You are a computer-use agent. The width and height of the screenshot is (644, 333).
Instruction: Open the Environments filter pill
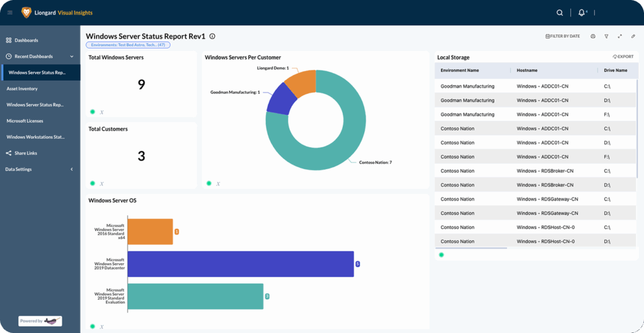tap(128, 45)
